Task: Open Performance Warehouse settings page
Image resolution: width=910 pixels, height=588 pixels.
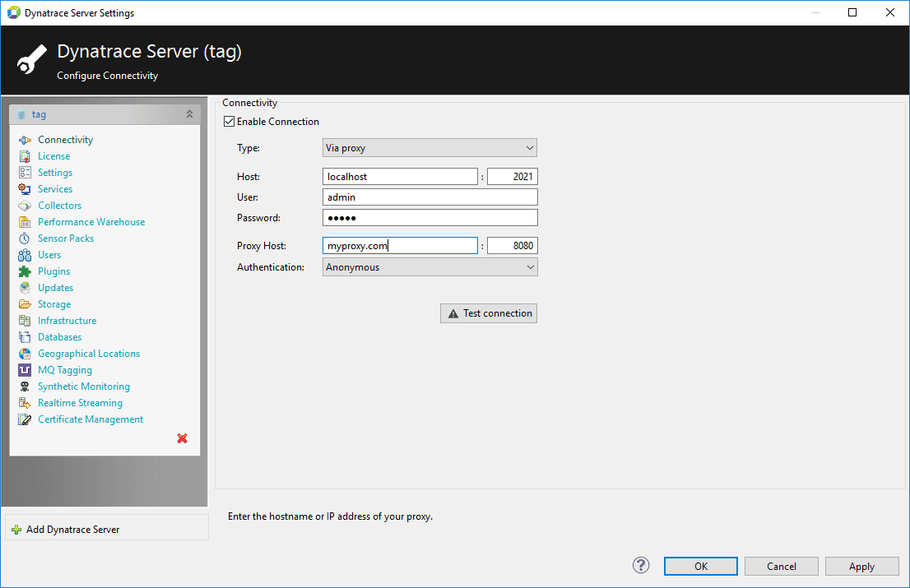Action: (x=91, y=222)
